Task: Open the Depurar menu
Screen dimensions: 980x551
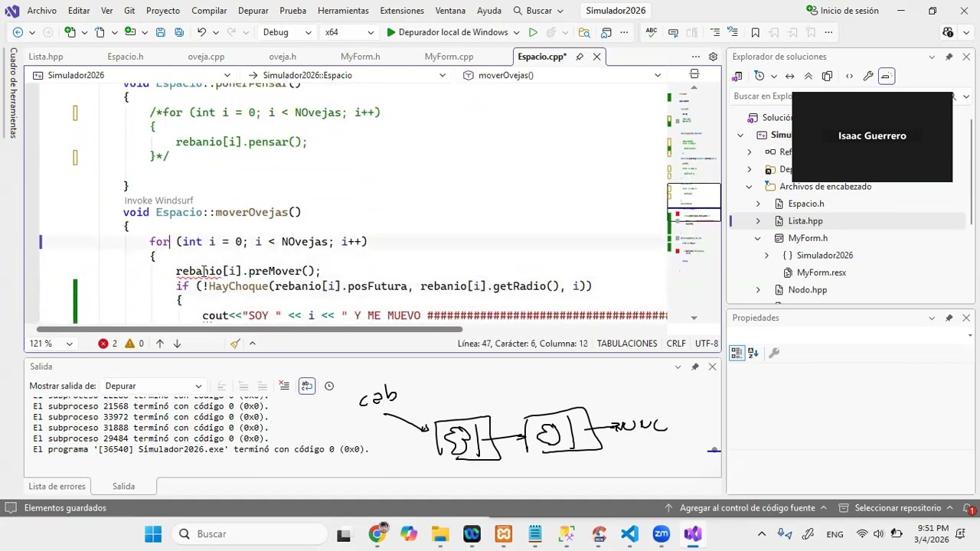Action: tap(253, 11)
